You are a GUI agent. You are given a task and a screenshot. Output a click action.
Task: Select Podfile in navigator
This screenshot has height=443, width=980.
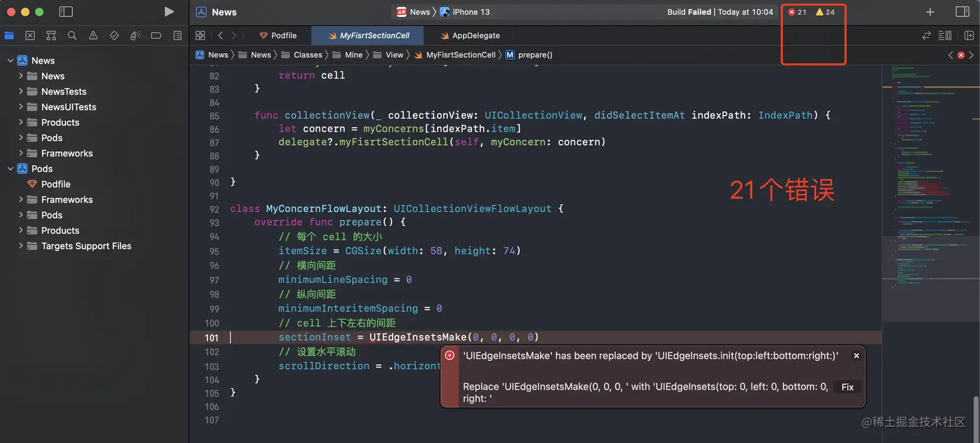click(x=56, y=184)
